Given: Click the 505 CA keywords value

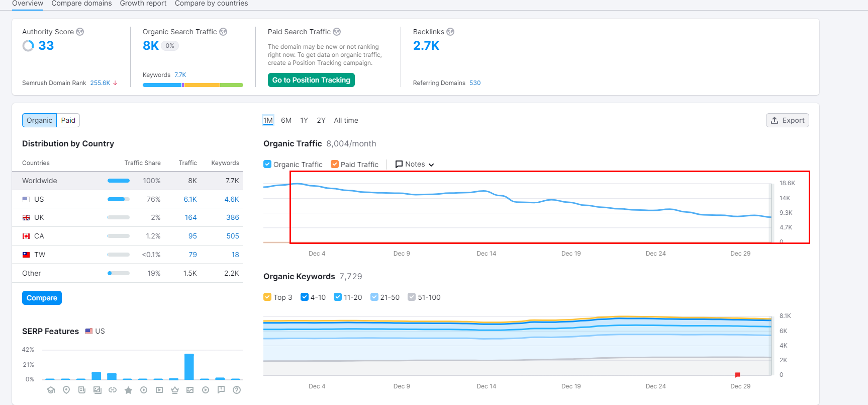Looking at the screenshot, I should 233,236.
